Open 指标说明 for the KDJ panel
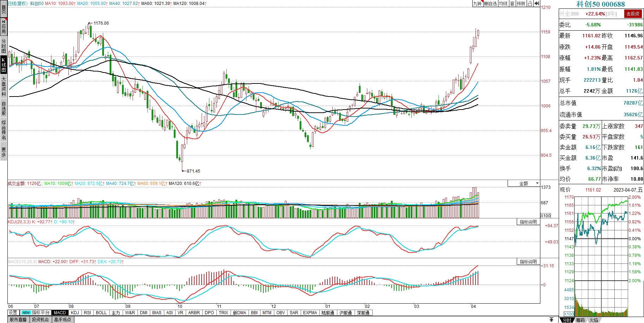This screenshot has height=323, width=644. pos(528,222)
